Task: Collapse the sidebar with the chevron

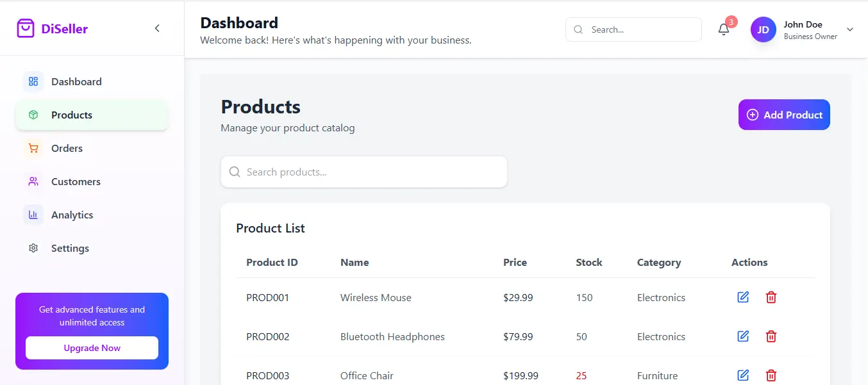Action: click(157, 28)
